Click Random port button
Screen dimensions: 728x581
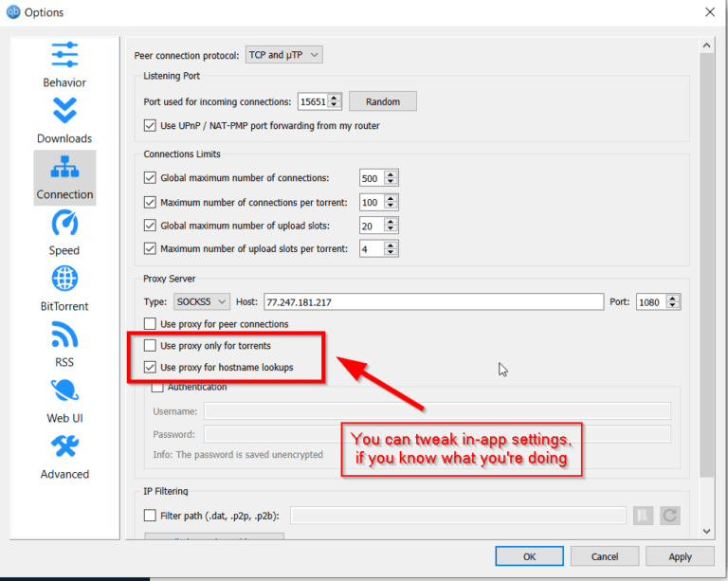pyautogui.click(x=383, y=101)
